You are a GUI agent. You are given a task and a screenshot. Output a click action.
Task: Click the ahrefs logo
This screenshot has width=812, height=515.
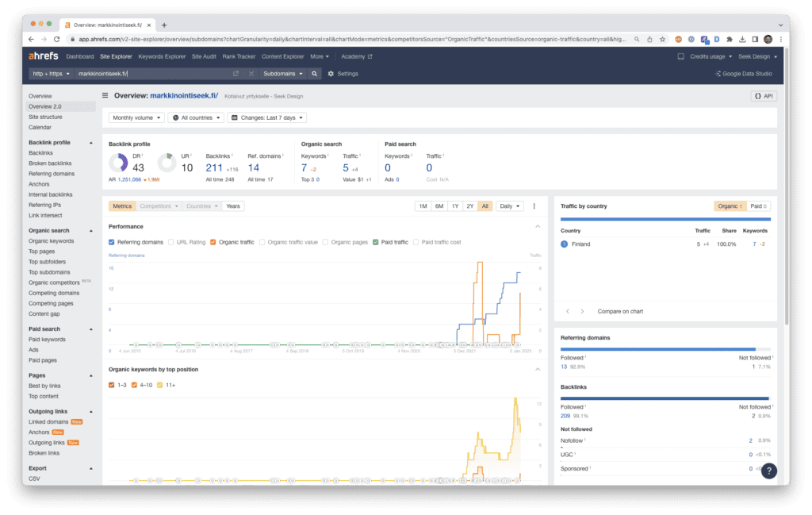pyautogui.click(x=43, y=56)
